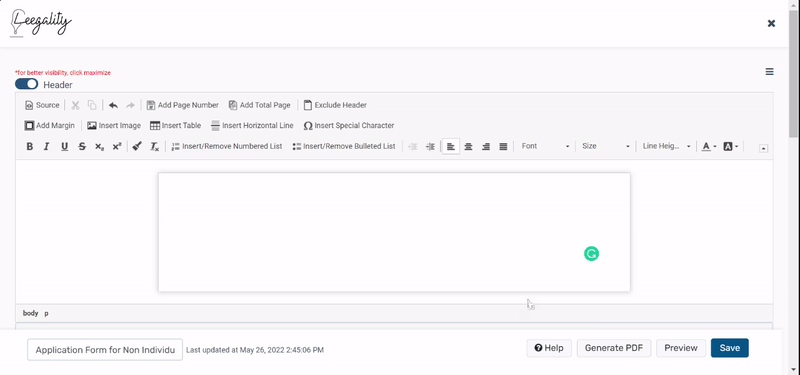The width and height of the screenshot is (800, 375).
Task: Click the document name input field
Action: (x=105, y=350)
